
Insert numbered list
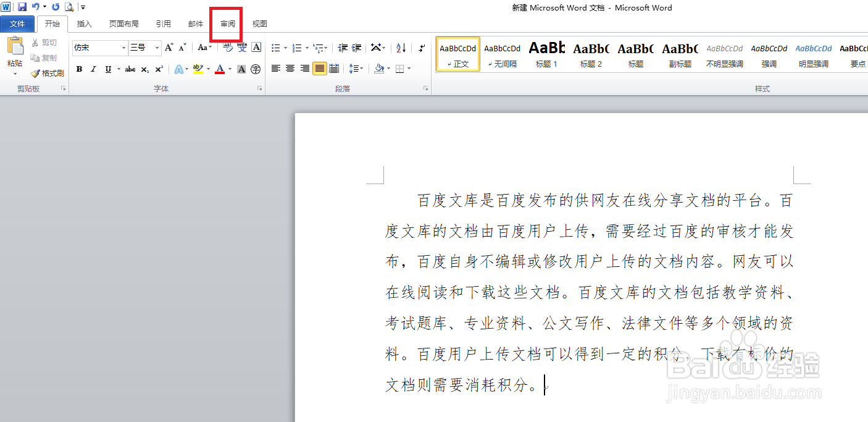pyautogui.click(x=296, y=48)
